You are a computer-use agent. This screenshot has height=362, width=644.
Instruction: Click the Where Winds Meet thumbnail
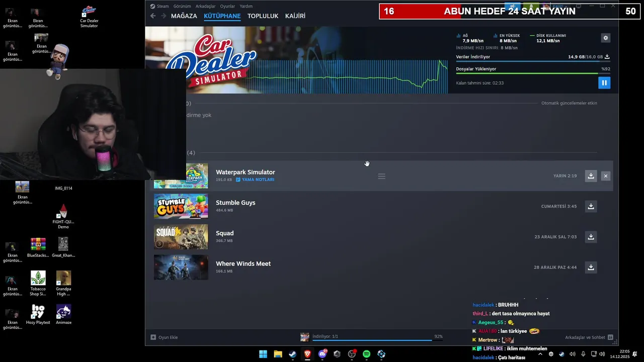[x=181, y=267]
